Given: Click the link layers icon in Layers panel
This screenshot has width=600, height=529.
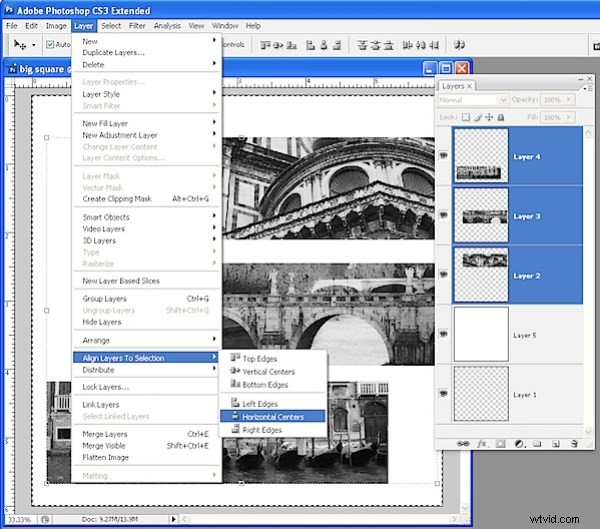Looking at the screenshot, I should (462, 443).
